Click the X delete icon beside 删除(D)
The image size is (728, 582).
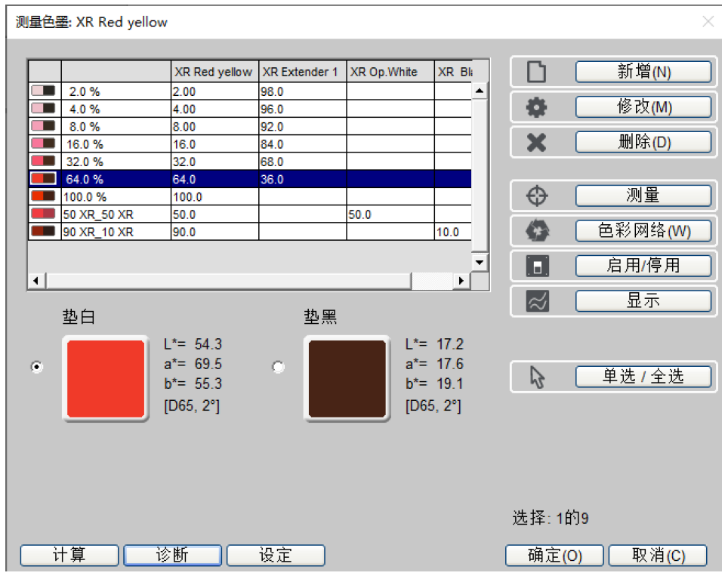(x=537, y=143)
